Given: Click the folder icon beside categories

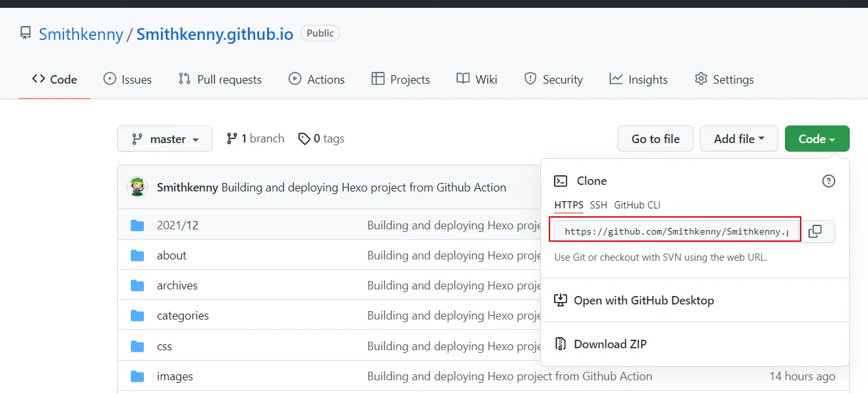Looking at the screenshot, I should [x=137, y=316].
